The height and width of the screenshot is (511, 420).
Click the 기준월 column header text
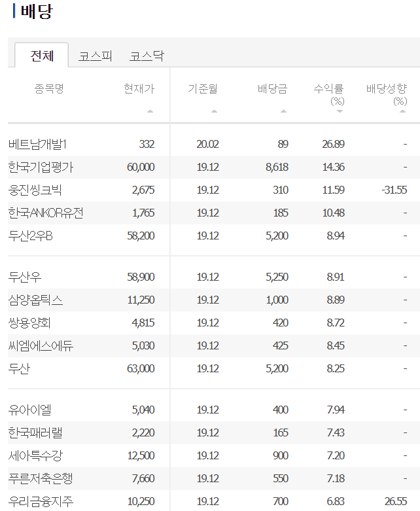203,88
